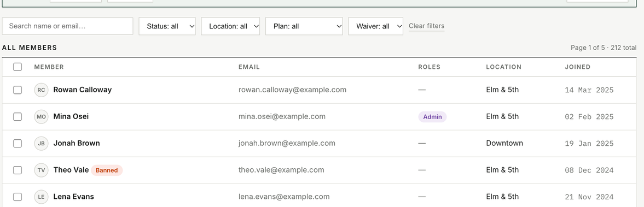Click the JB avatar for Jonah Brown
This screenshot has width=644, height=207.
[41, 143]
